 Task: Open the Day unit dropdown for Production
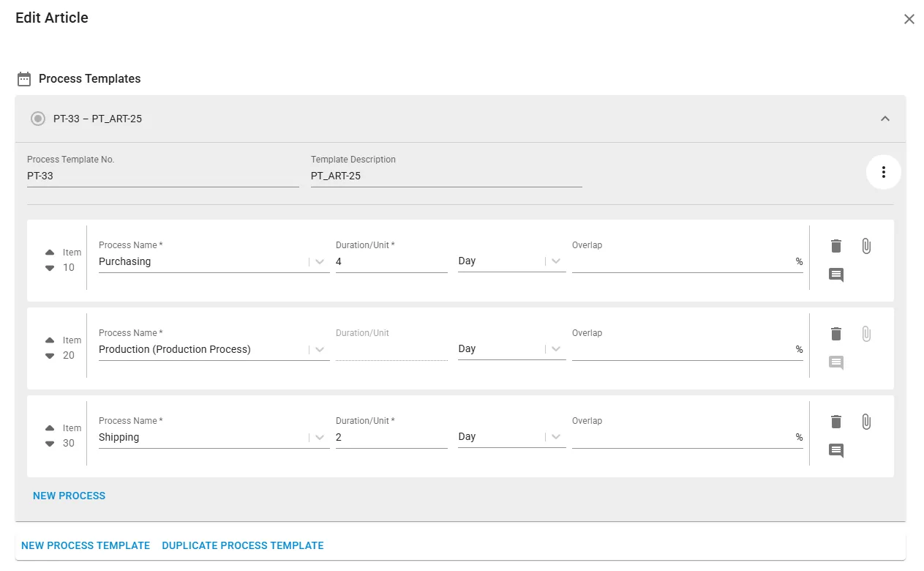pyautogui.click(x=556, y=349)
